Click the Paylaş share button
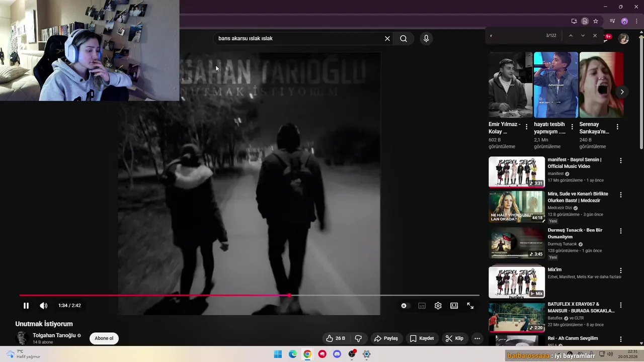The height and width of the screenshot is (362, 644). tap(386, 338)
